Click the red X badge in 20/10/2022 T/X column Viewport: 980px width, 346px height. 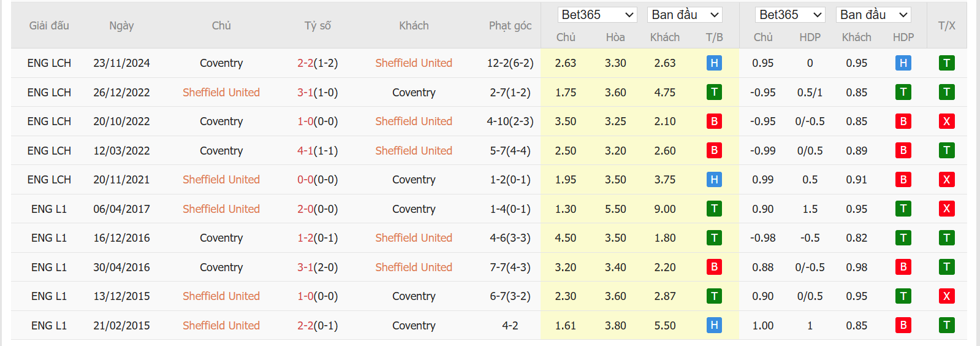point(946,121)
